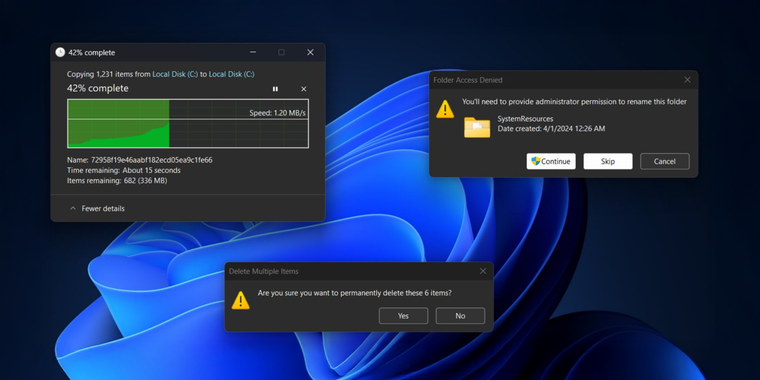Screen dimensions: 760x380
Task: Open destination Local Disk (C:) link
Action: (x=232, y=74)
